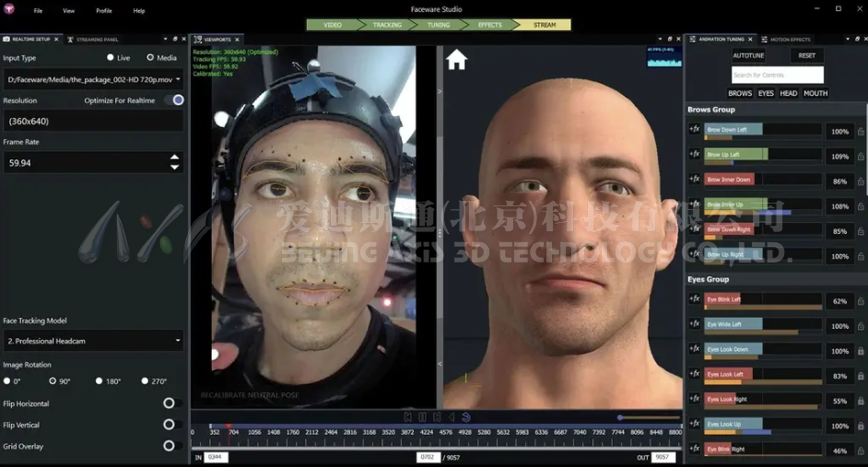Toggle the loop playback icon
The width and height of the screenshot is (868, 467).
tap(466, 417)
